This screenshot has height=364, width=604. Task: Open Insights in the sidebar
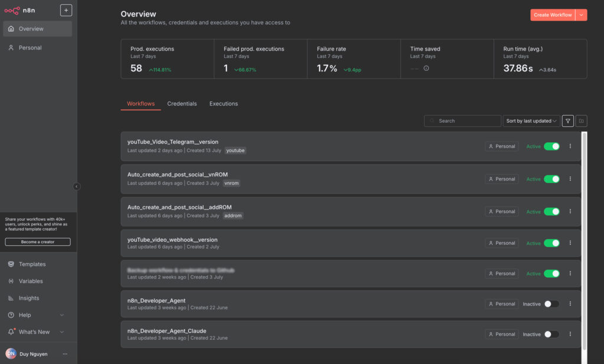click(x=37, y=298)
